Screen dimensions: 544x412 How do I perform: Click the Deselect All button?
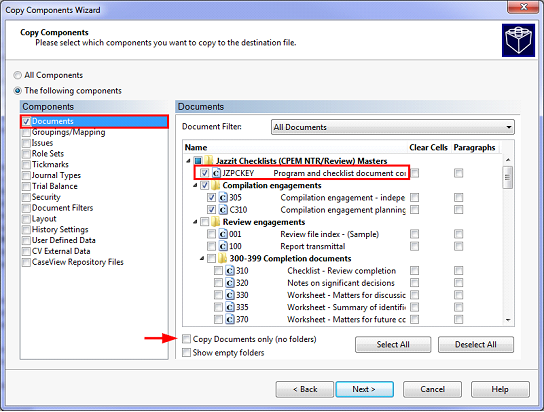(x=476, y=345)
